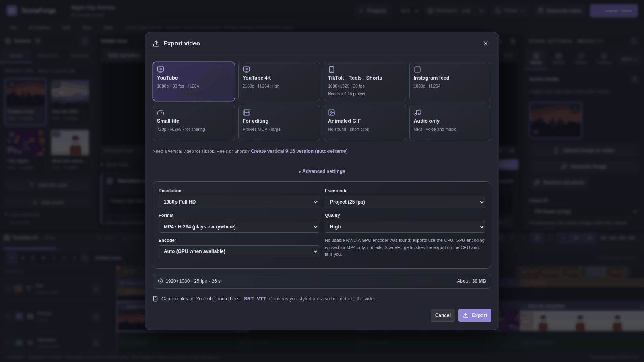
Task: Click the gauge icon on the Small file card
Action: pos(161,113)
